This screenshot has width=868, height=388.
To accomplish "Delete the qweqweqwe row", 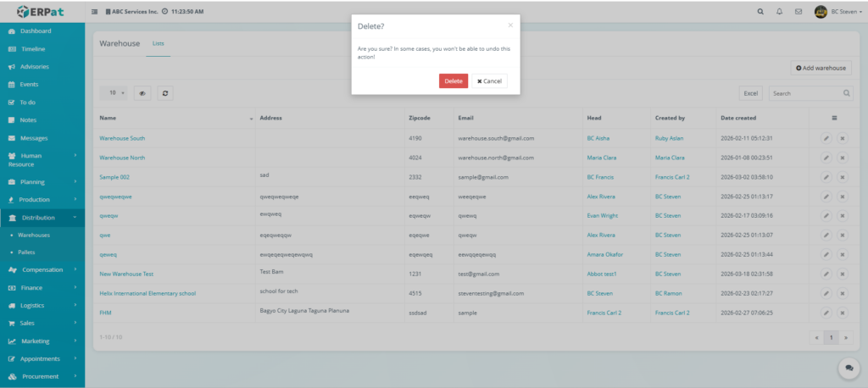I will pos(843,197).
